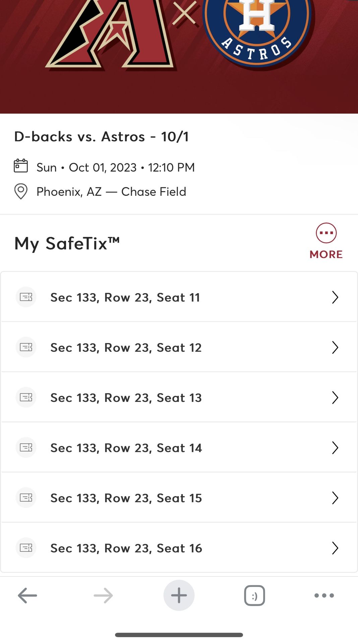Tap the D-backs vs. Astros event title

(101, 137)
